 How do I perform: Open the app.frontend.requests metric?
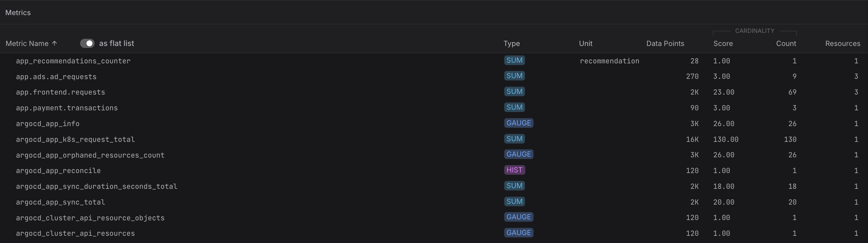pos(60,92)
